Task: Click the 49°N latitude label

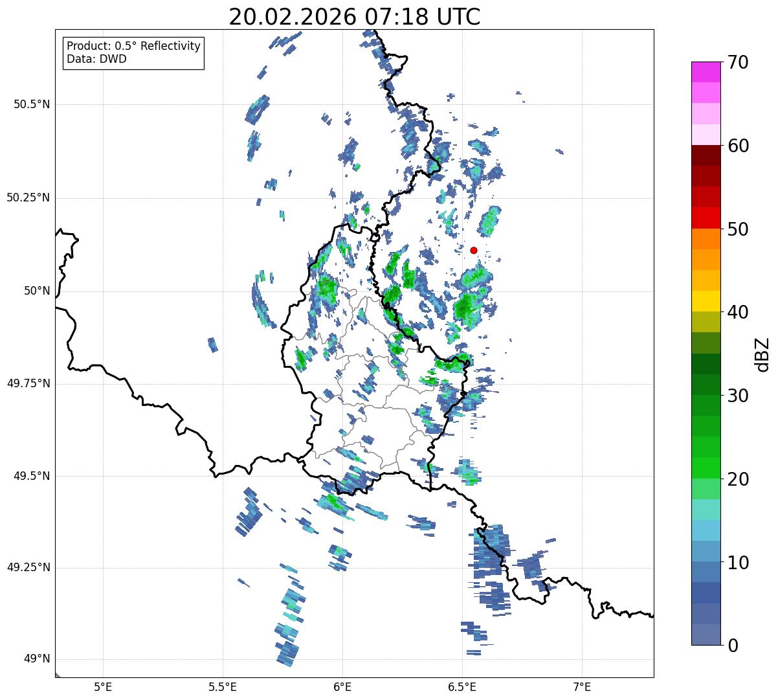Action: 36,659
